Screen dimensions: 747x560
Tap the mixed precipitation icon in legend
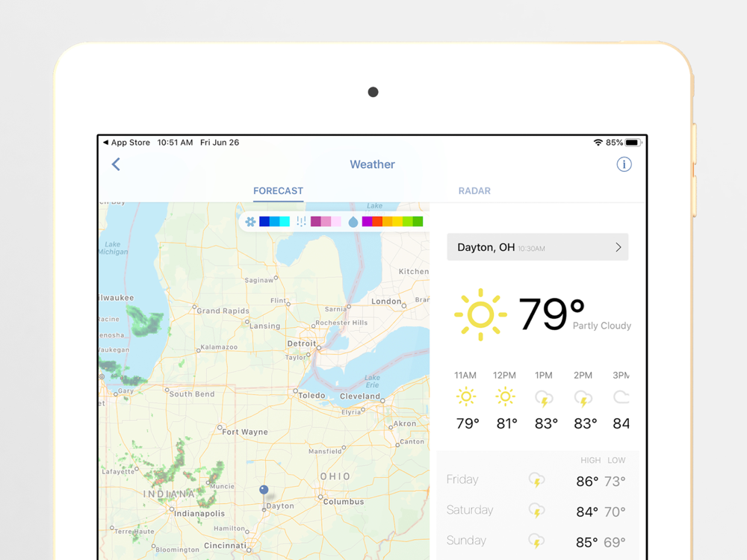(301, 222)
